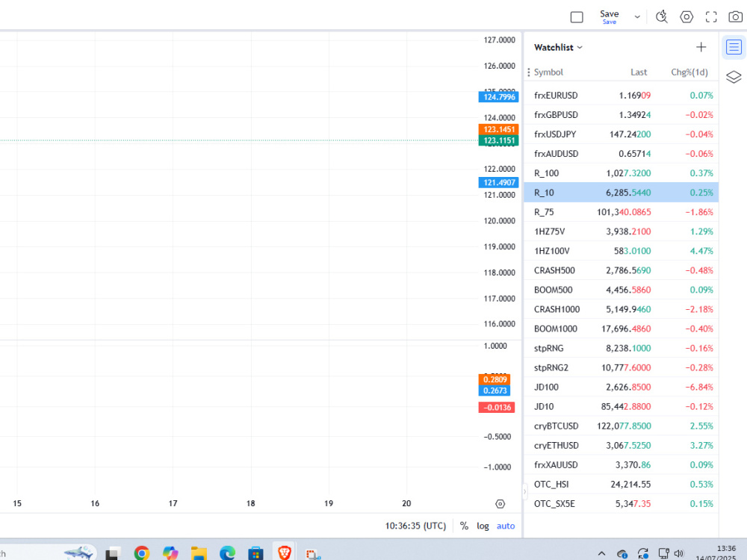Viewport: 747px width, 560px height.
Task: Take a chart snapshot with camera icon
Action: click(736, 17)
